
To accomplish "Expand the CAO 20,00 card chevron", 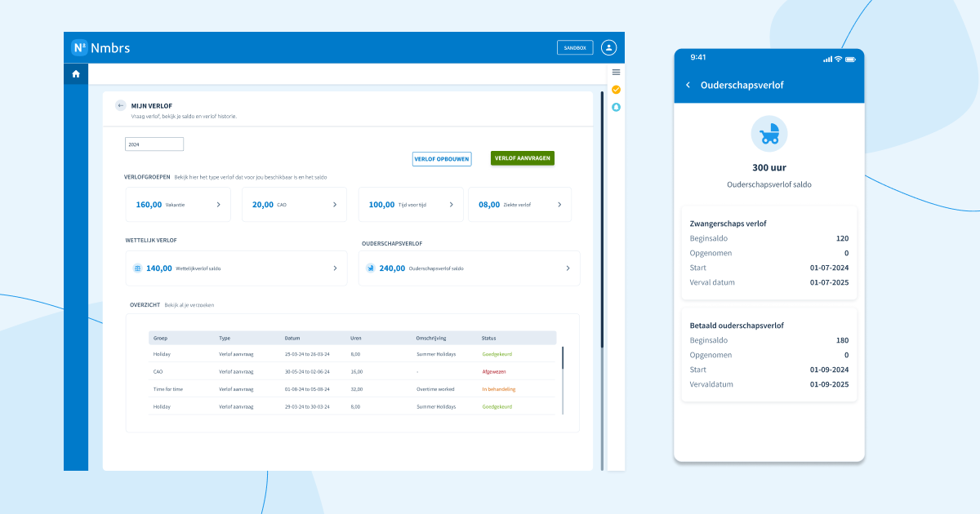I will point(335,205).
